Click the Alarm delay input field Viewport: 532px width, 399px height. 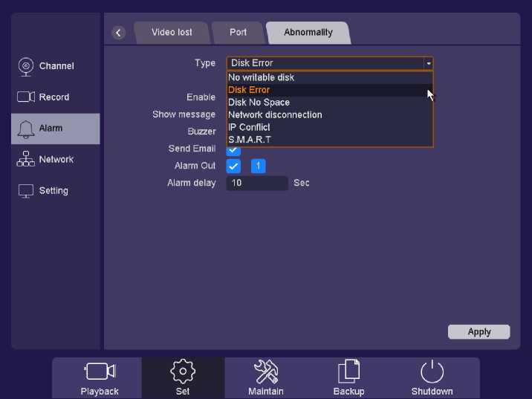click(x=257, y=183)
